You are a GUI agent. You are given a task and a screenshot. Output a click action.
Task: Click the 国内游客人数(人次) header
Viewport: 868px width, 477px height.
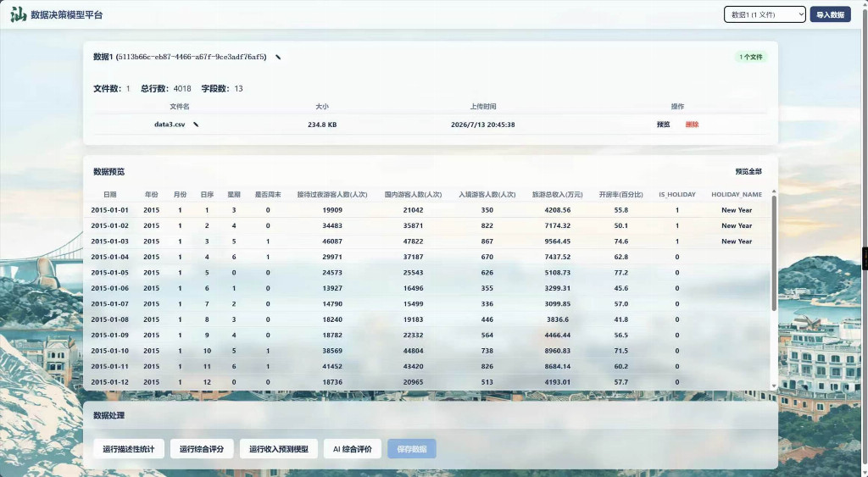pyautogui.click(x=413, y=195)
